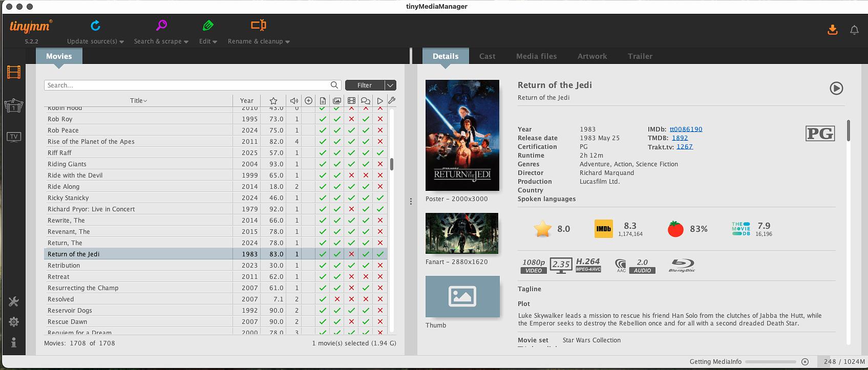Click the movie list vertical scrollbar
This screenshot has width=868, height=370.
click(x=392, y=164)
